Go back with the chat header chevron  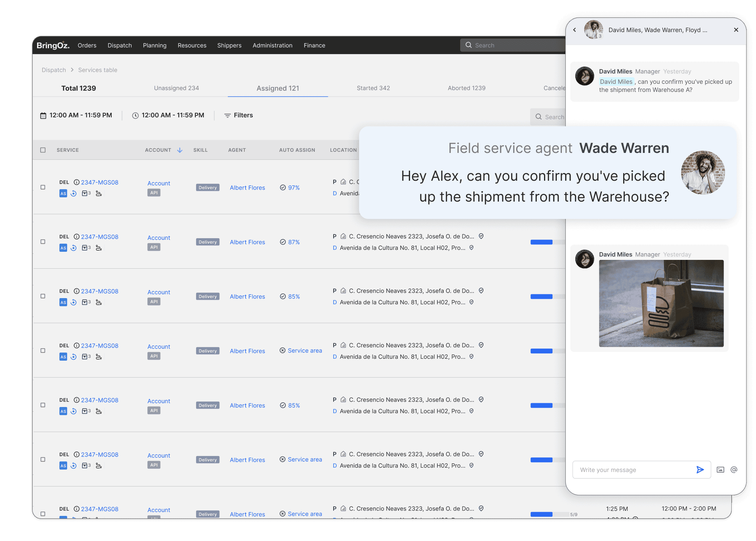[x=575, y=30]
